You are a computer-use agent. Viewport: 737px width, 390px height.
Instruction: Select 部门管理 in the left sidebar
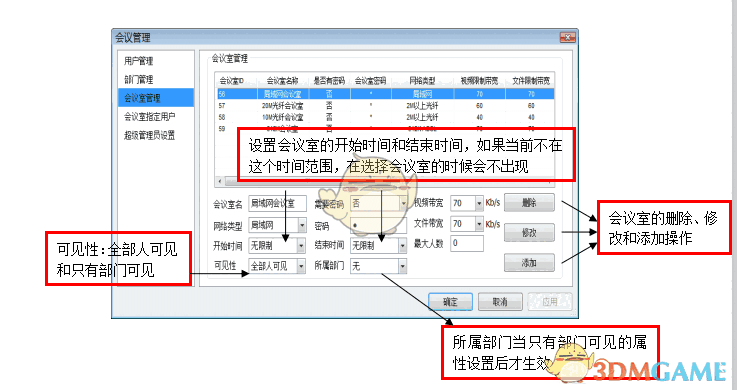pos(139,79)
